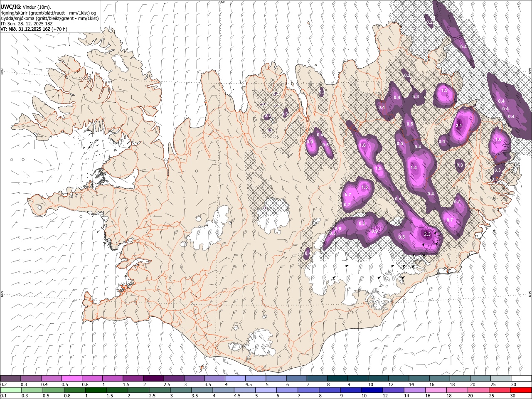Pick the bottom-row violet swatch starting at 12

(393, 390)
